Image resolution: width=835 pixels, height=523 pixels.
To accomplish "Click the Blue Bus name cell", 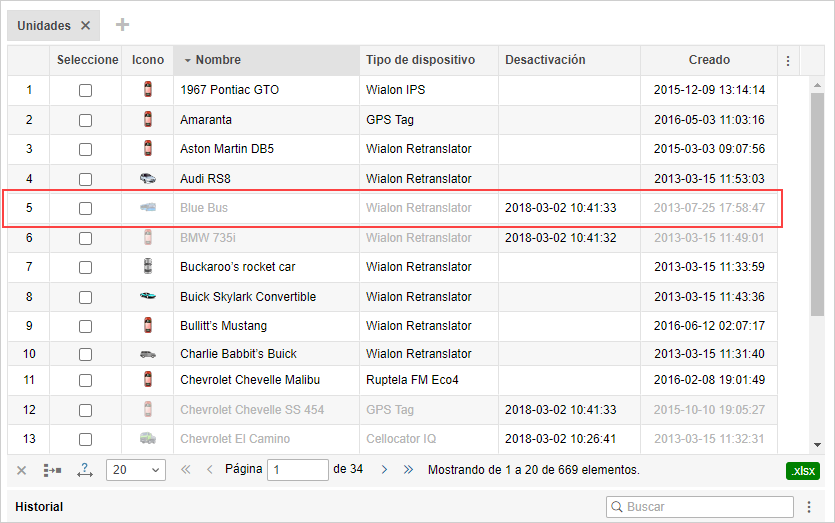I will [266, 208].
